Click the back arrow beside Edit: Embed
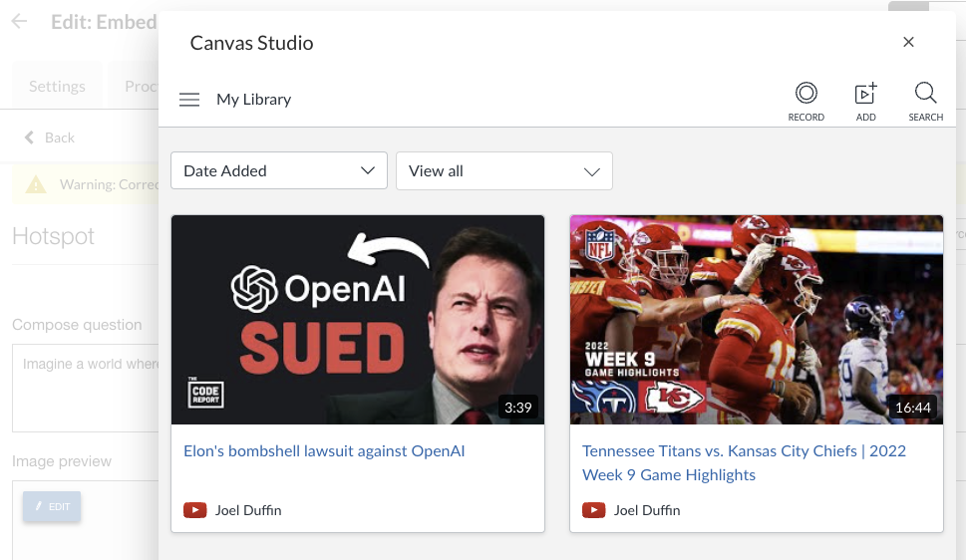966x560 pixels. point(20,22)
